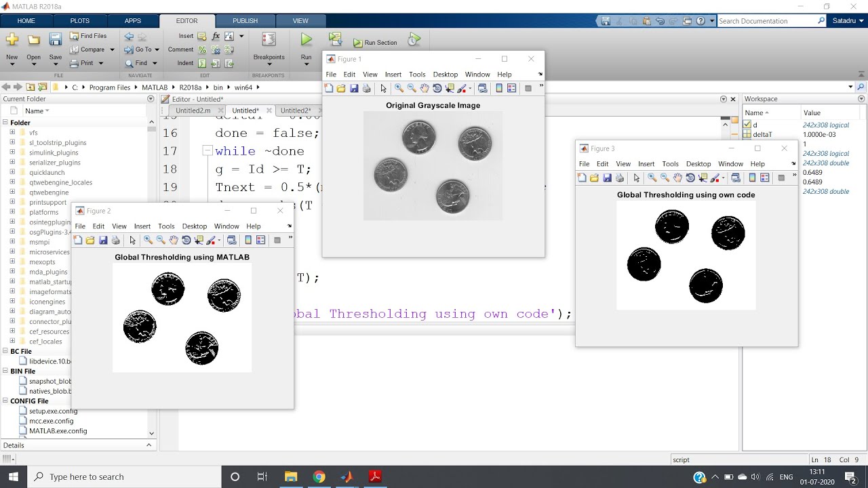
Task: Click Open file icon in Figure 3 toolbar
Action: 594,178
